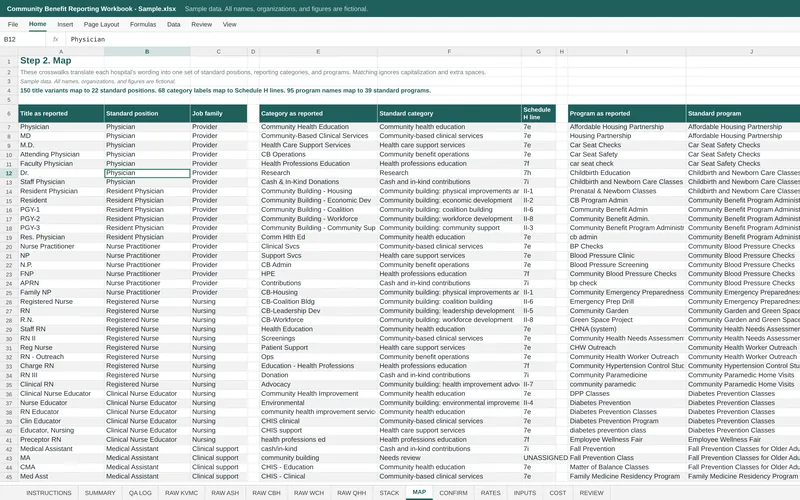Screen dimensions: 800x500
Task: Select the 'CB-Leadership Dev' category cell
Action: (x=318, y=311)
